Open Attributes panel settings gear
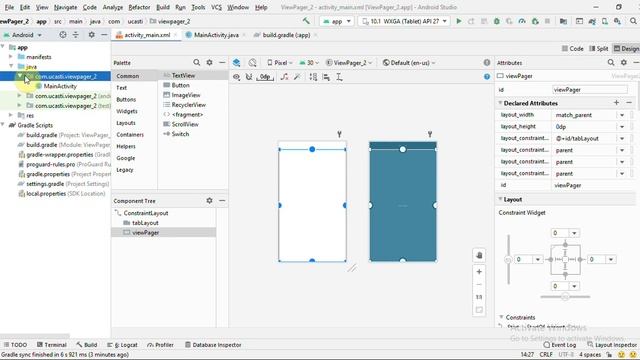 [x=624, y=62]
